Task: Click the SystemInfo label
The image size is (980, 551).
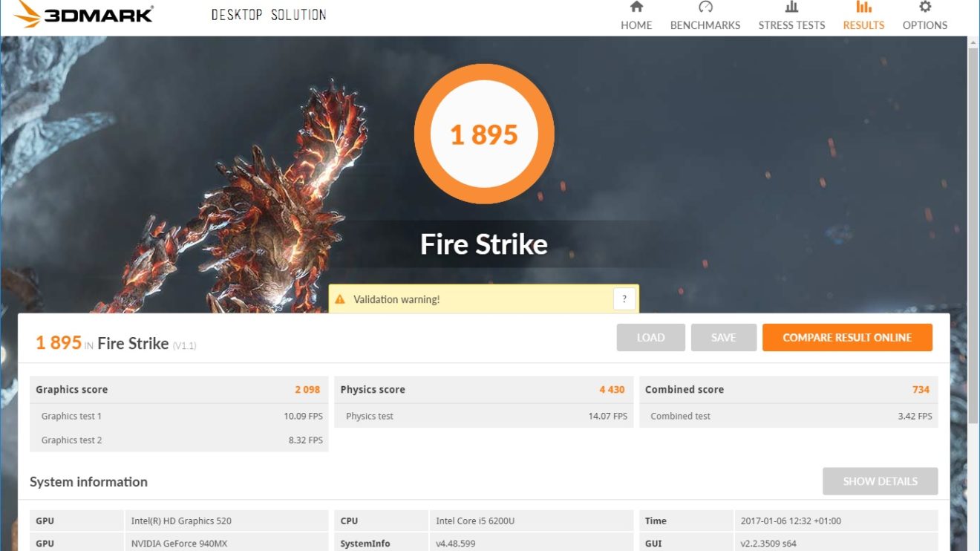Action: click(x=365, y=544)
